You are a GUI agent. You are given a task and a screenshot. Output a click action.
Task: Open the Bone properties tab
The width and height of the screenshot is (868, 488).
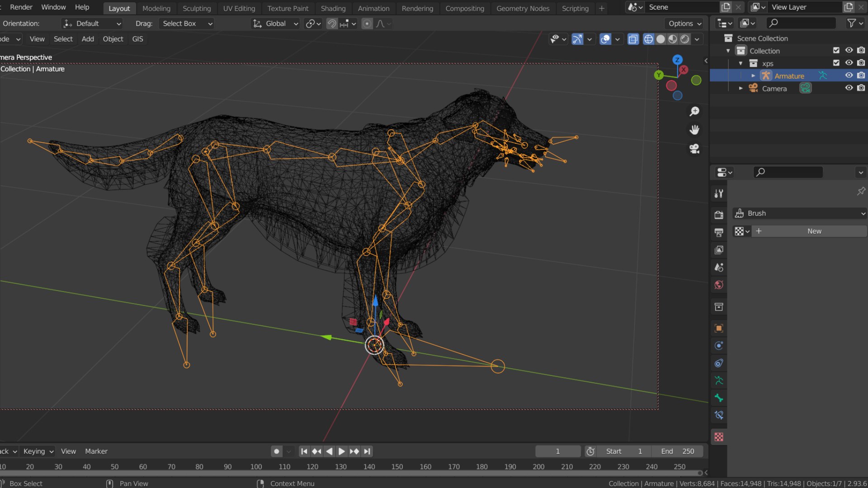(719, 398)
